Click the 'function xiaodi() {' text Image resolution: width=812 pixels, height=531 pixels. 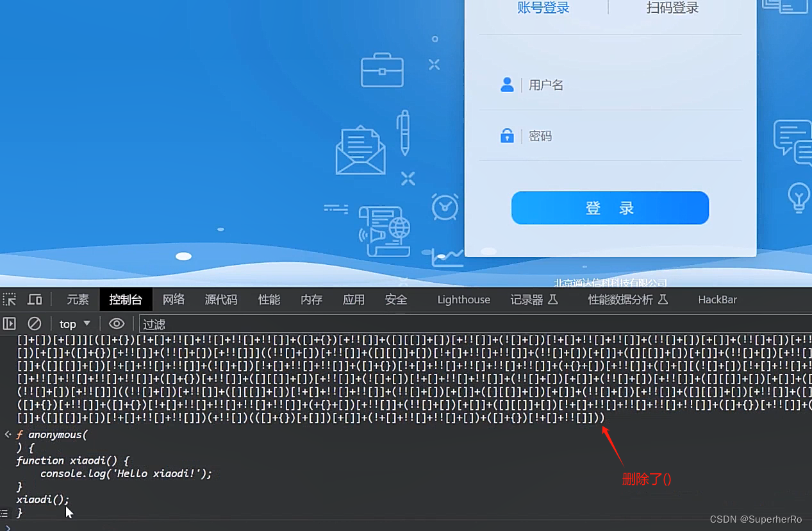(x=72, y=461)
